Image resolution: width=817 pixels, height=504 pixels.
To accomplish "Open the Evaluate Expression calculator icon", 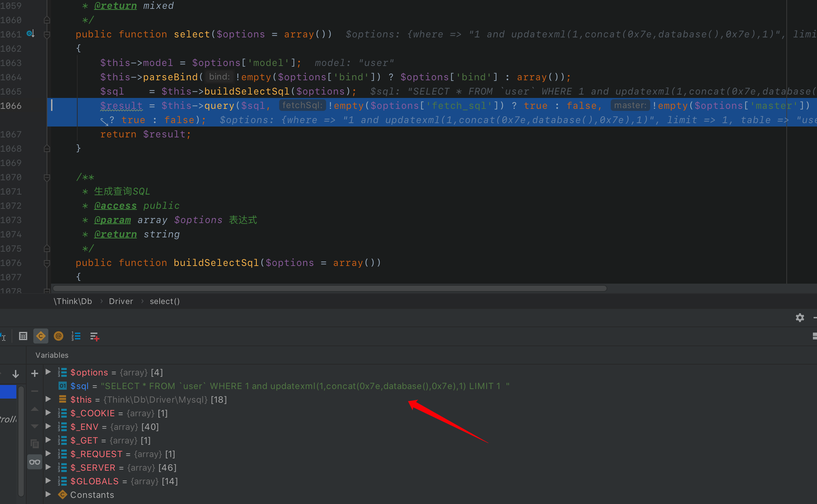I will click(x=23, y=336).
